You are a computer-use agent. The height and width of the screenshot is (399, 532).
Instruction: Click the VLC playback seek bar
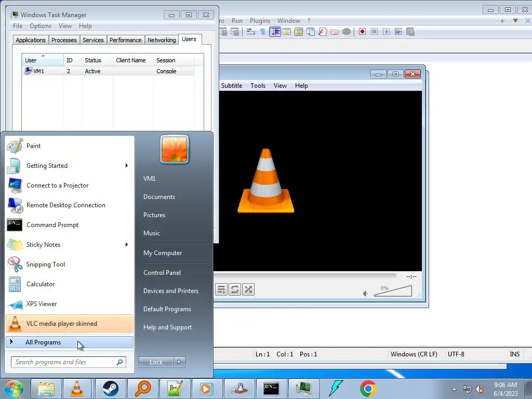(x=304, y=276)
